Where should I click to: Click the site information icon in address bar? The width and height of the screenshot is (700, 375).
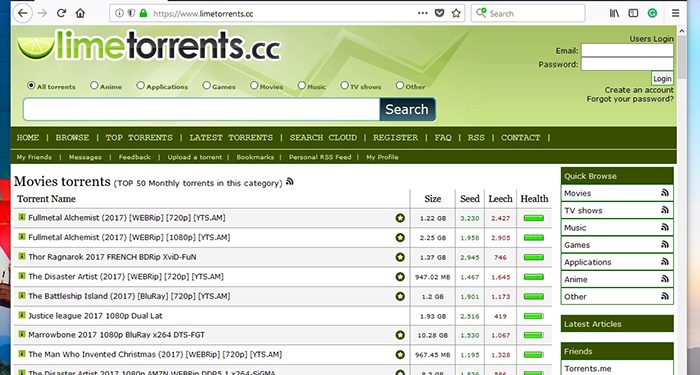(119, 13)
